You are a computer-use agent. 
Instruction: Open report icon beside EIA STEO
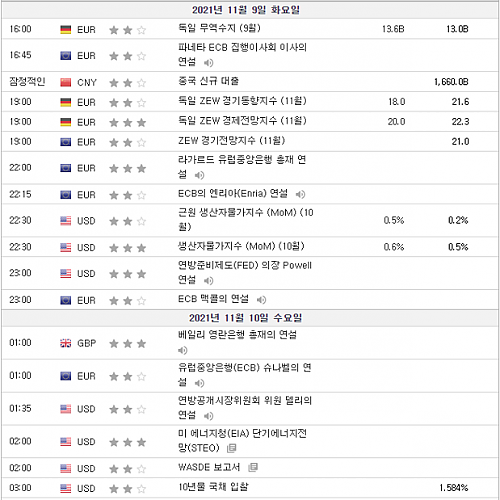click(231, 448)
